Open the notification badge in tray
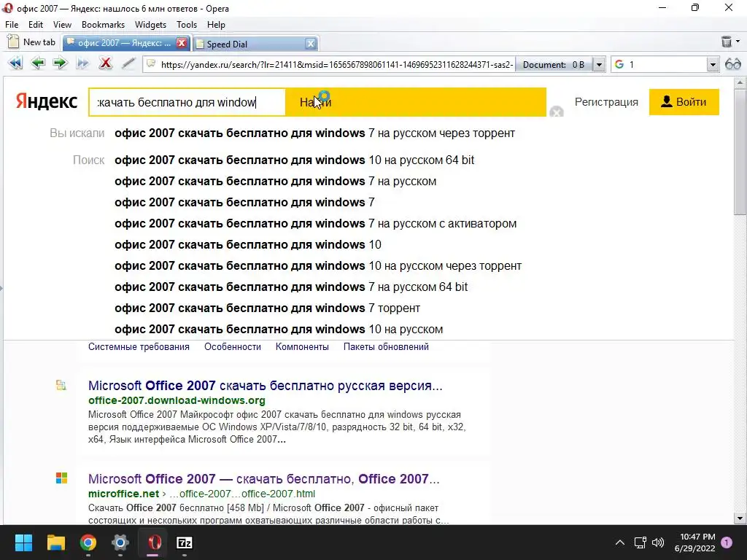 [x=727, y=542]
